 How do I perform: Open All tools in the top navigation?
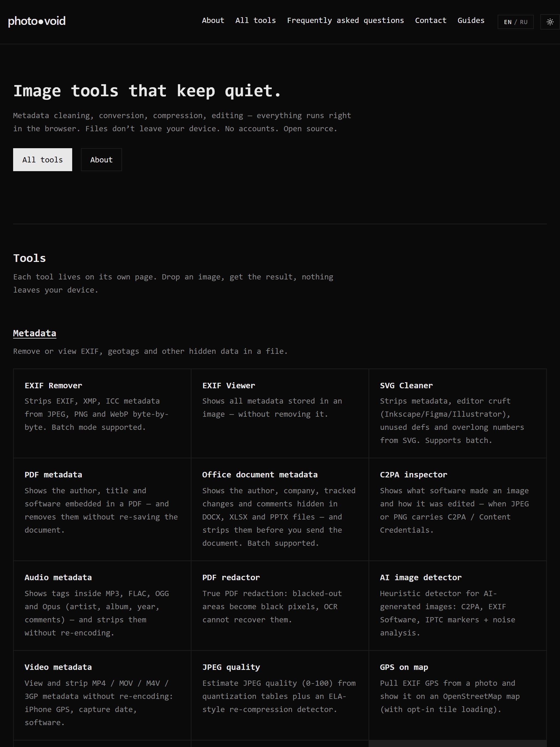pyautogui.click(x=255, y=21)
